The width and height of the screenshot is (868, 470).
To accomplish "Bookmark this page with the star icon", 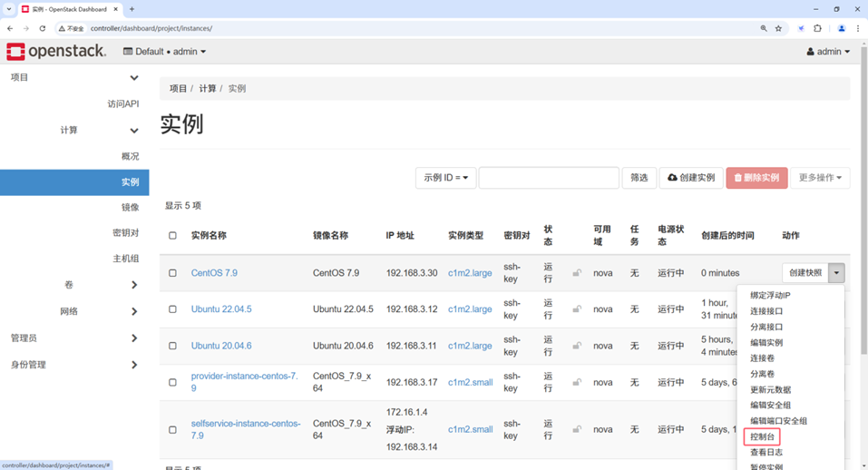I will pyautogui.click(x=778, y=28).
